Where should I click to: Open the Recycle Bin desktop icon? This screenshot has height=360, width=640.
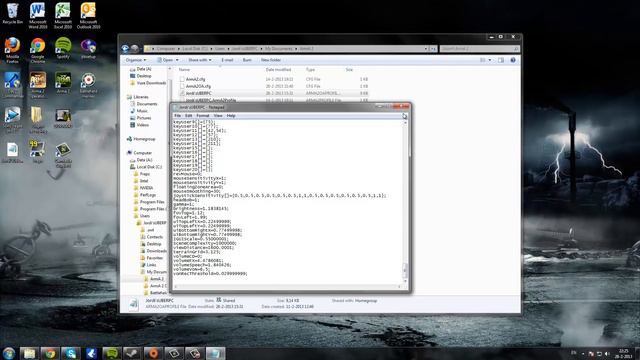[12, 14]
